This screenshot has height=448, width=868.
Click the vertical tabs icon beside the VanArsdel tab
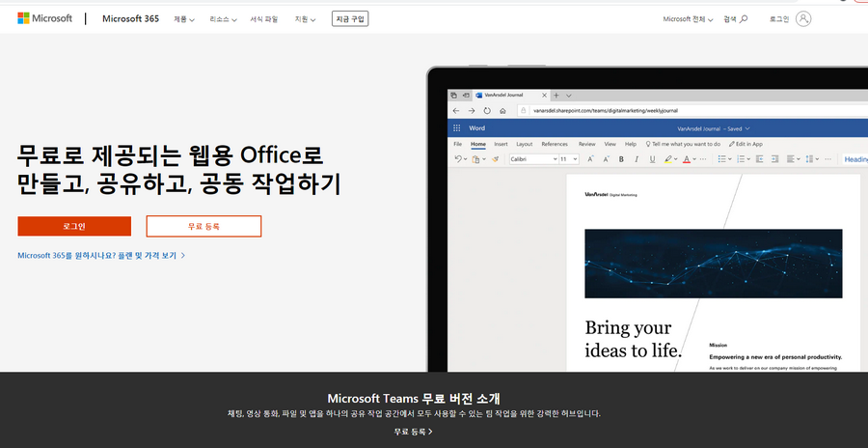coord(466,96)
